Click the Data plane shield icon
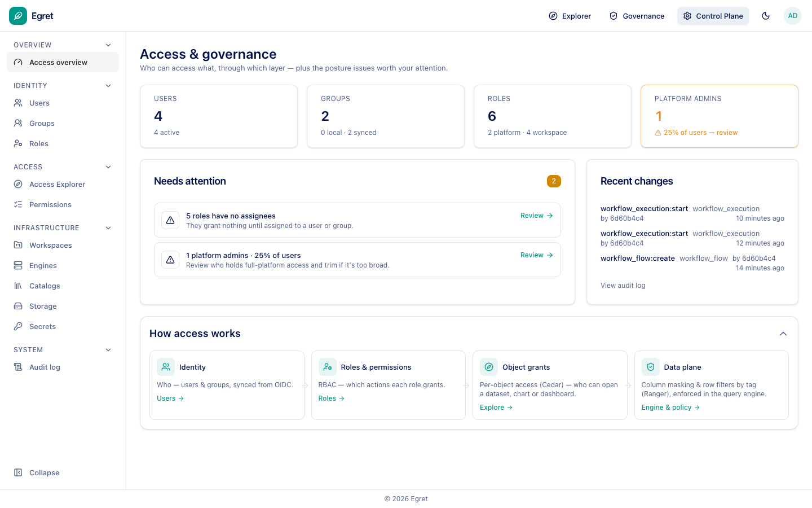The height and width of the screenshot is (508, 812). [x=651, y=367]
